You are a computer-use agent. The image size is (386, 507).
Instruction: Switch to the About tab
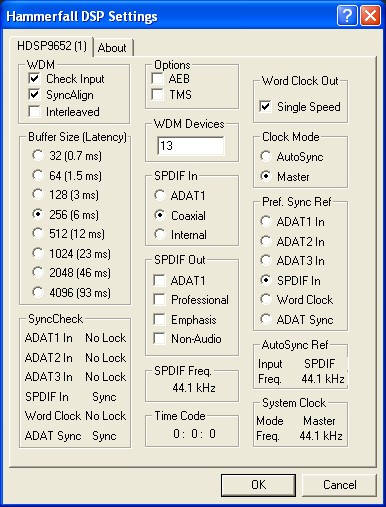(x=112, y=48)
